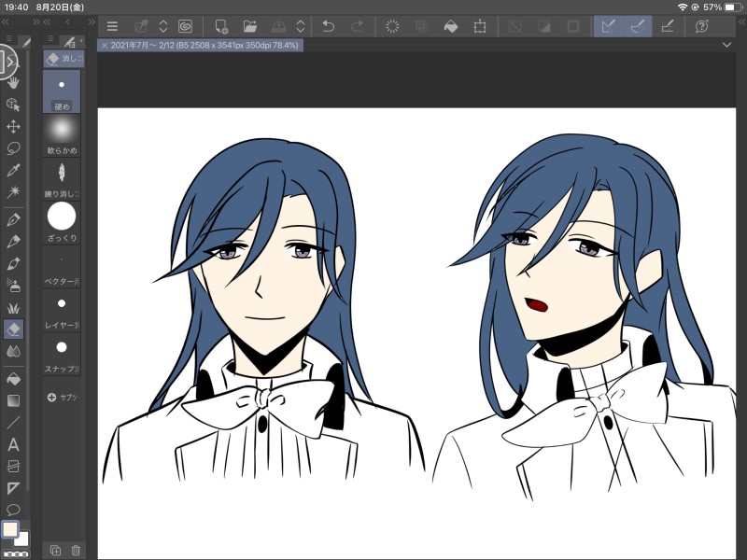Select the レイヤー eraser sub tool
Image resolution: width=747 pixels, height=560 pixels.
(62, 311)
